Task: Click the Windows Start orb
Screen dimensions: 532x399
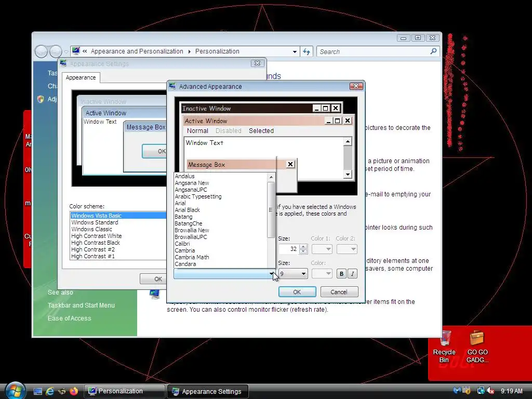Action: [x=15, y=391]
